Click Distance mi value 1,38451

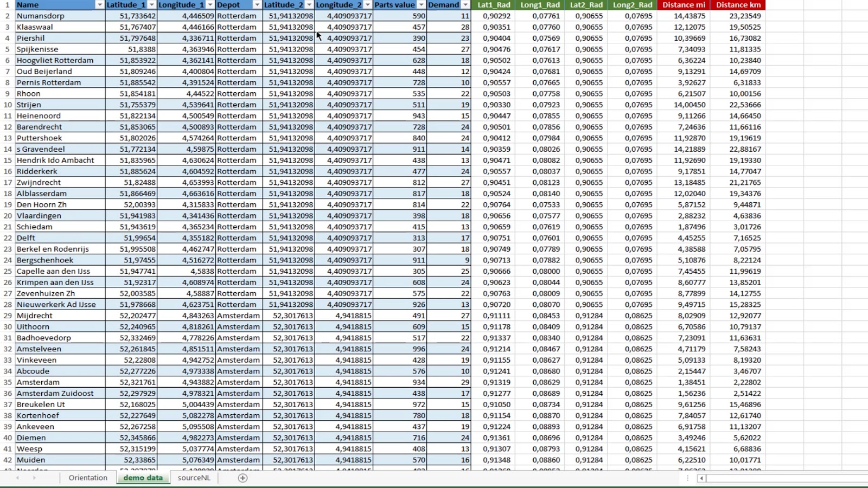click(x=684, y=382)
